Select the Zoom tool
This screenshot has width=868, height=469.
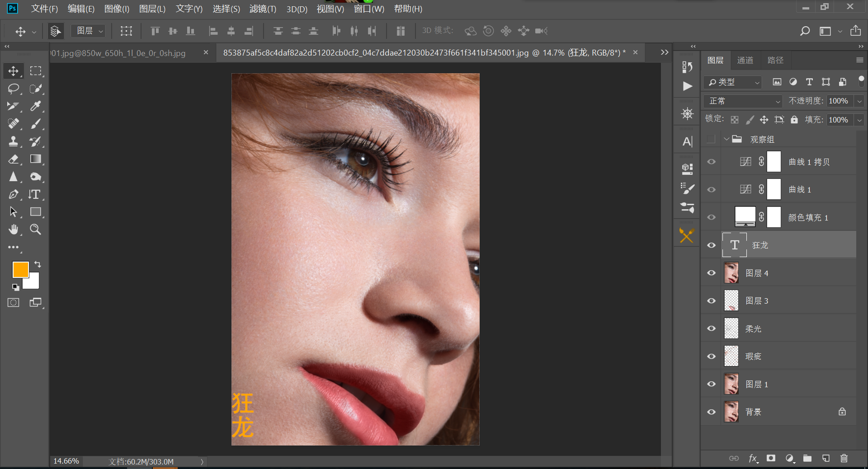pyautogui.click(x=36, y=230)
